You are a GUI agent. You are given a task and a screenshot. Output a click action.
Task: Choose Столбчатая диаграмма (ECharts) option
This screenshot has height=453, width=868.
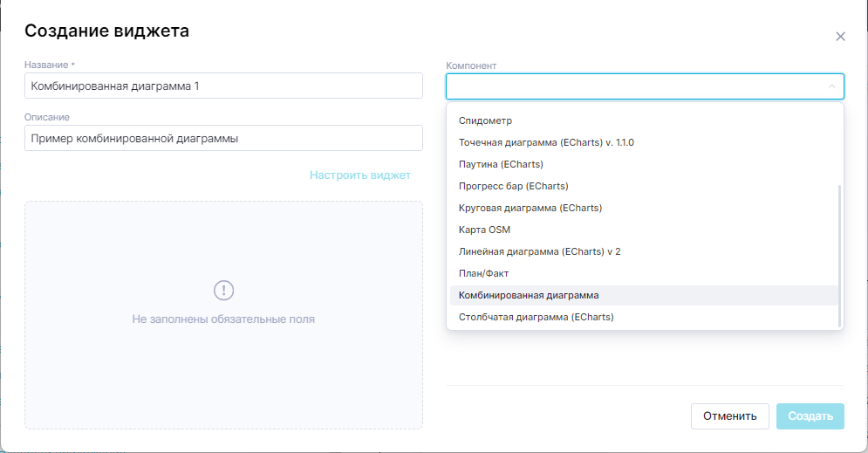536,317
